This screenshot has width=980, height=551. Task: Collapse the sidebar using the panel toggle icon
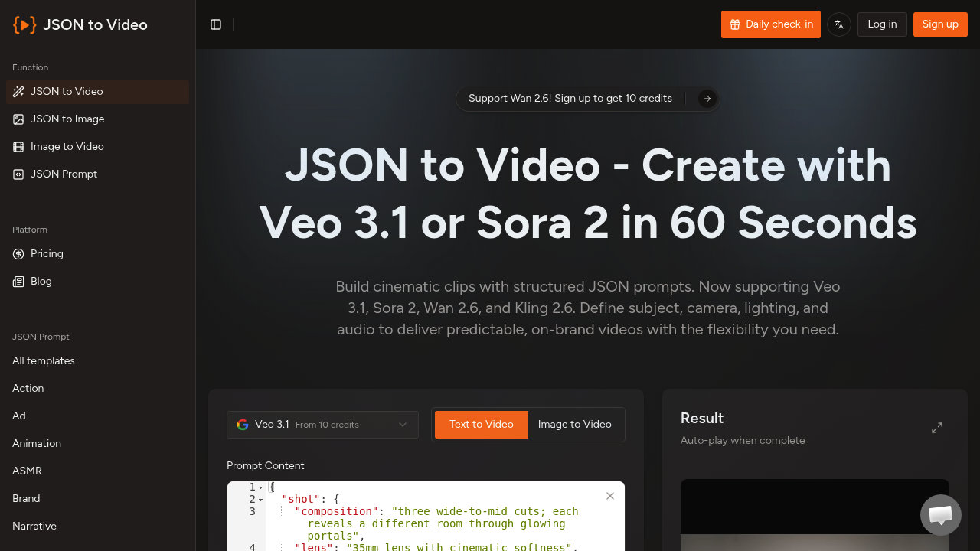tap(216, 24)
